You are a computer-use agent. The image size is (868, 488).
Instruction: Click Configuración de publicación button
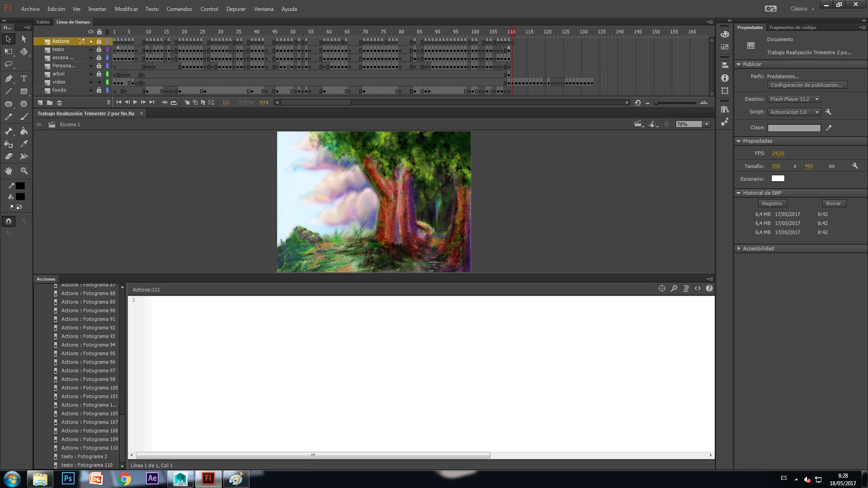(807, 85)
